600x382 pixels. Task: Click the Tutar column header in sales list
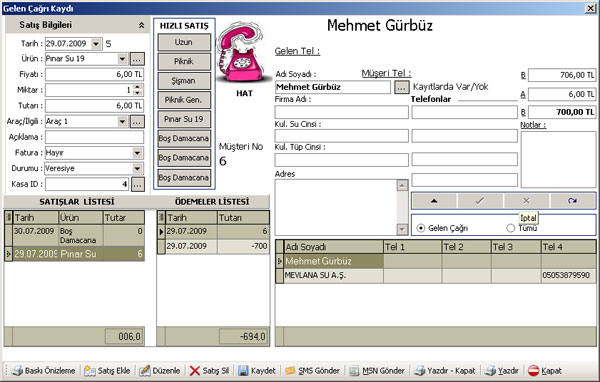coord(124,218)
